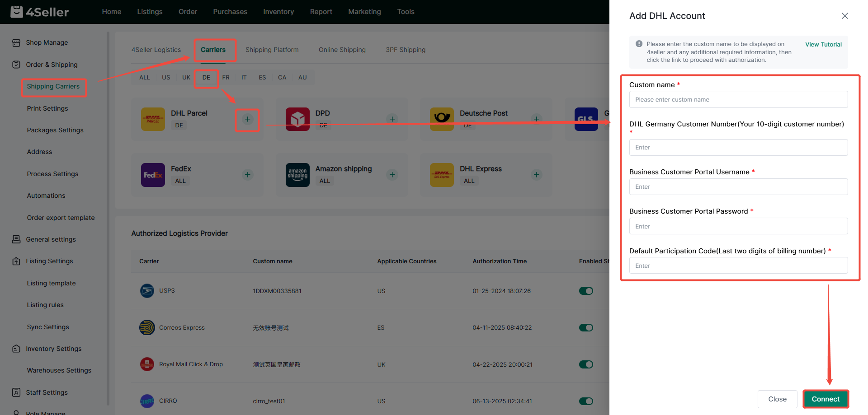Open Print Settings in the sidebar
This screenshot has height=415, width=868.
[47, 108]
